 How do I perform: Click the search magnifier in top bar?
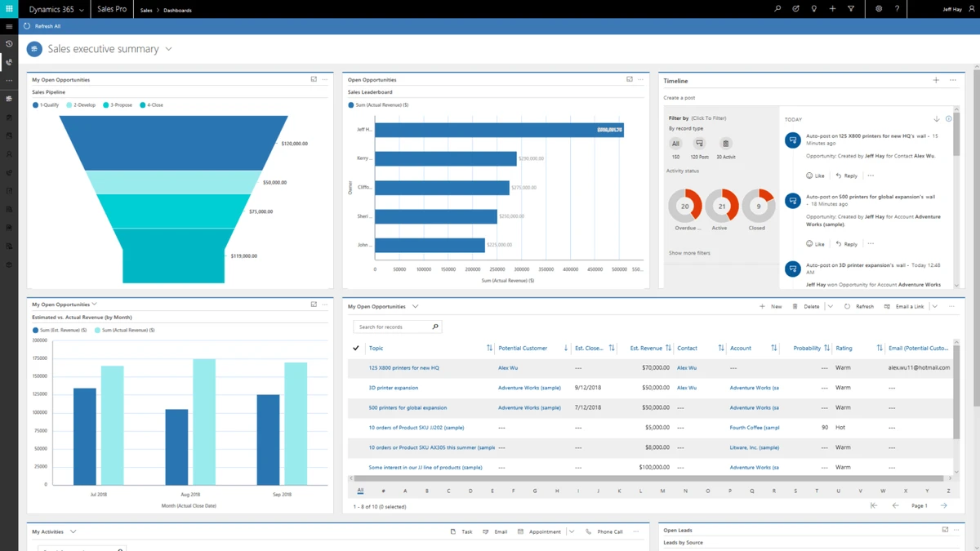tap(777, 9)
